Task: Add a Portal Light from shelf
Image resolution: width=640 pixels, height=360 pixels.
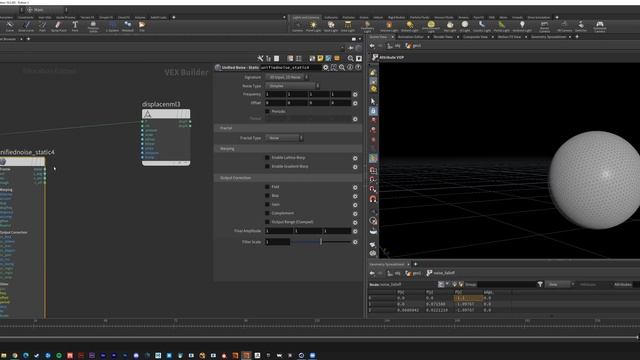Action: pyautogui.click(x=501, y=27)
